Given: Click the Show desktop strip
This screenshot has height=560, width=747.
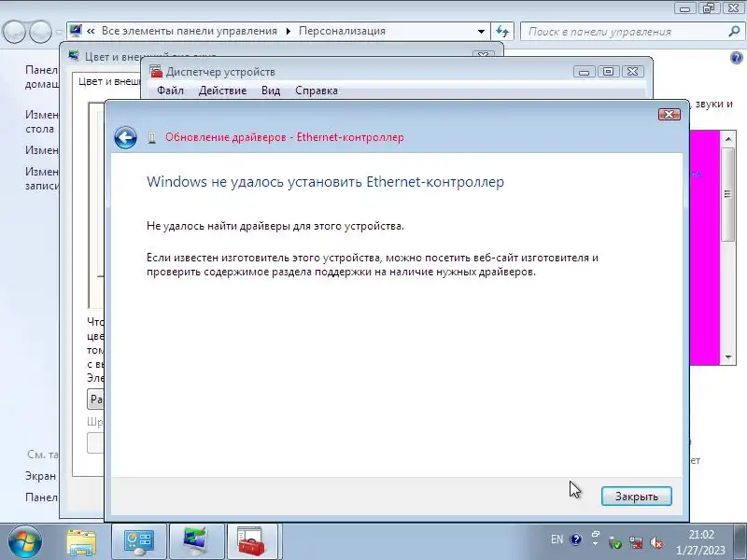Looking at the screenshot, I should [740, 542].
